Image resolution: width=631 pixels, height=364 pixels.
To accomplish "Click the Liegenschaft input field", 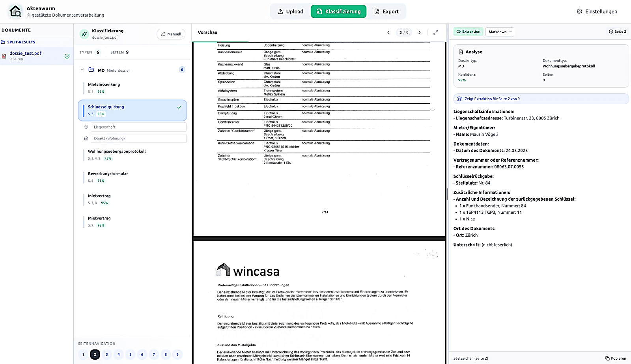I will tap(138, 127).
